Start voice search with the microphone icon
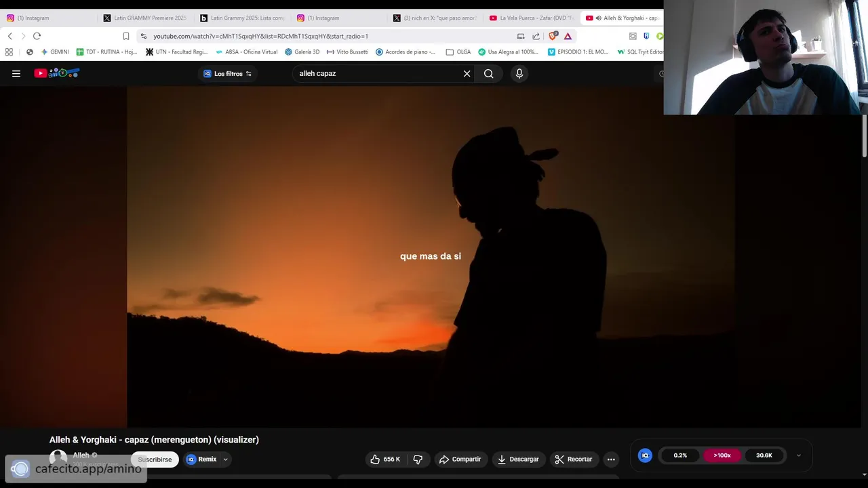This screenshot has width=868, height=488. click(519, 74)
